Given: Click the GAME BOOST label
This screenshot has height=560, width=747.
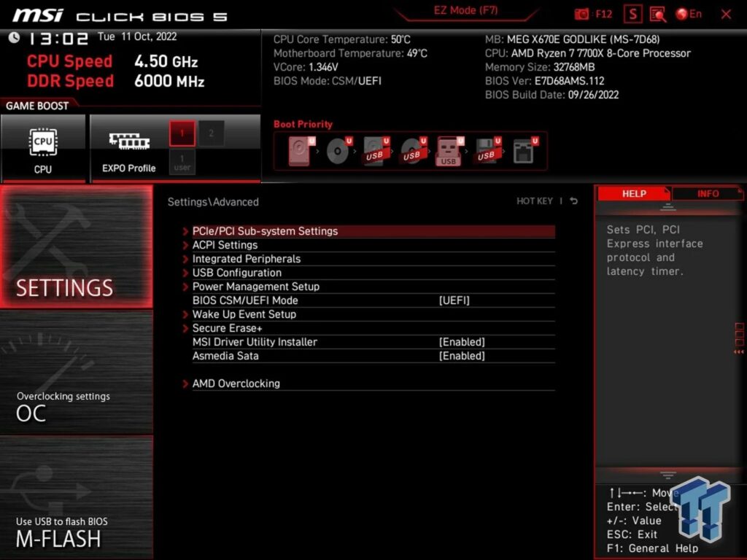Looking at the screenshot, I should click(x=37, y=106).
